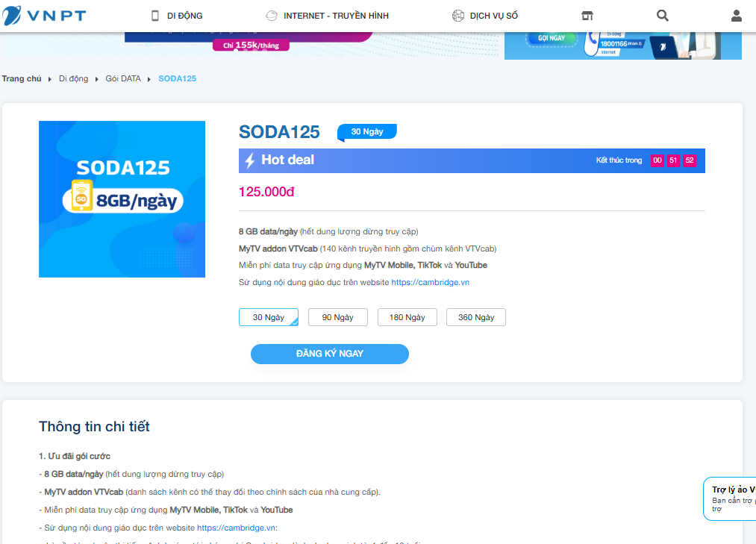Go to Di động breadcrumb
The width and height of the screenshot is (756, 544).
(73, 78)
